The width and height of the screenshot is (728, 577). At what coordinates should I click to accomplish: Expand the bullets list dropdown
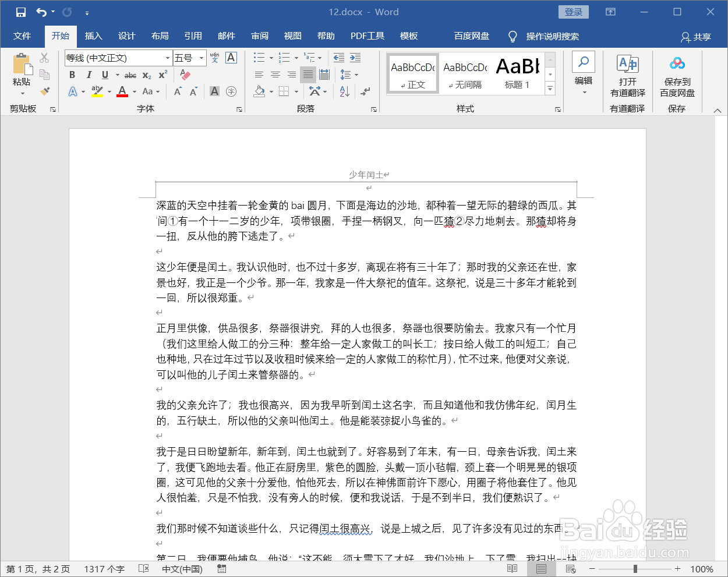pyautogui.click(x=271, y=58)
